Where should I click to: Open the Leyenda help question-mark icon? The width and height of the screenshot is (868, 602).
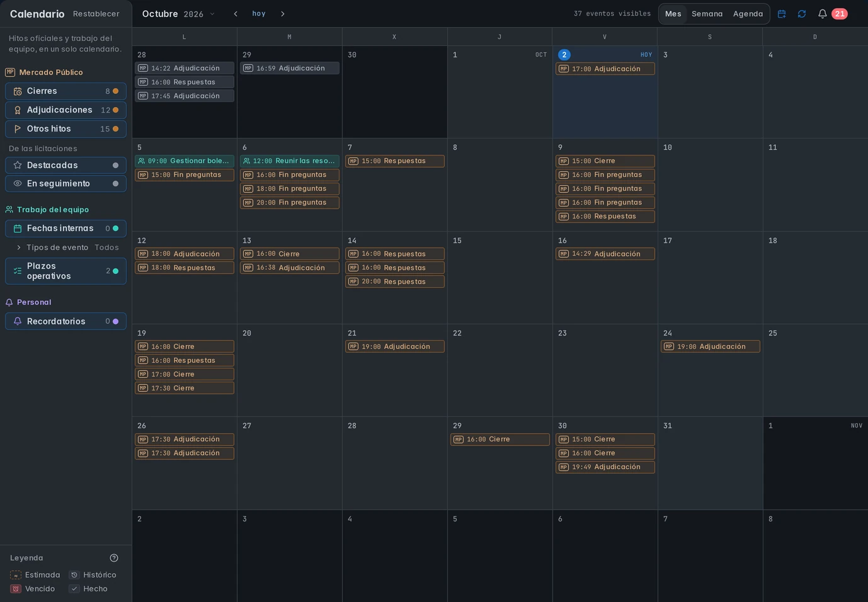click(114, 558)
